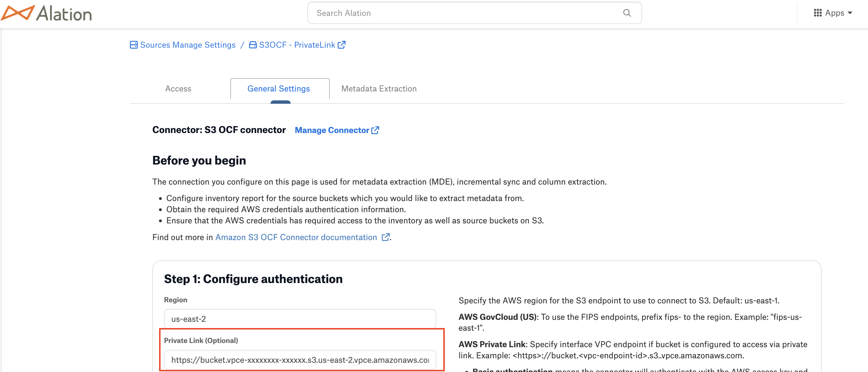
Task: Focus the Search Alation field
Action: click(x=474, y=13)
